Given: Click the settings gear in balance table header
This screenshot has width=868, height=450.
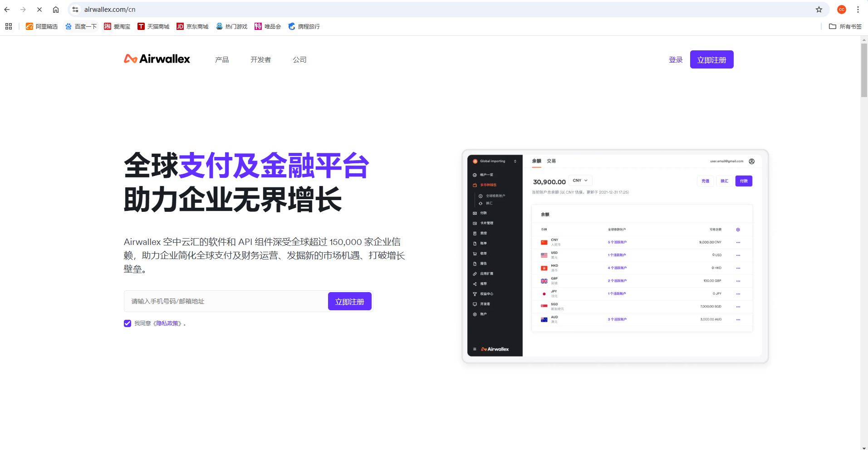Looking at the screenshot, I should [738, 230].
